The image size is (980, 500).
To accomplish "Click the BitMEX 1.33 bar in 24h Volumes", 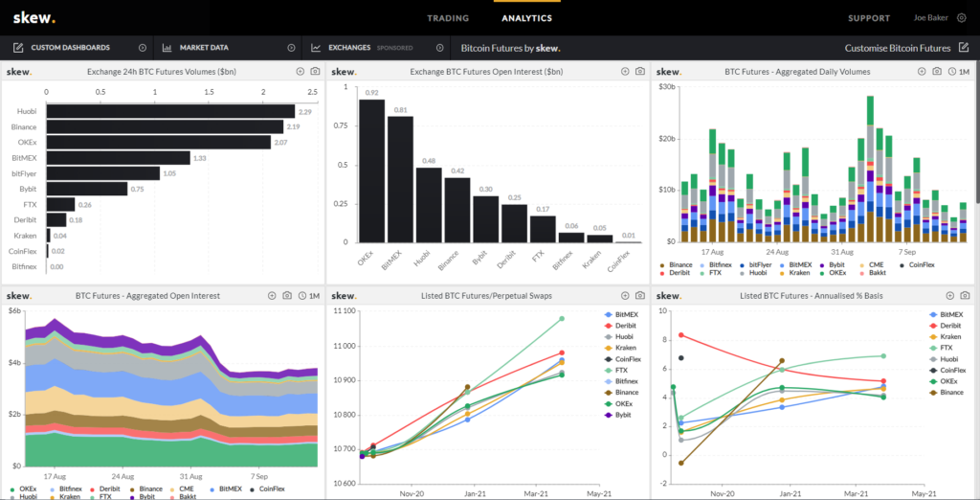I will [118, 158].
